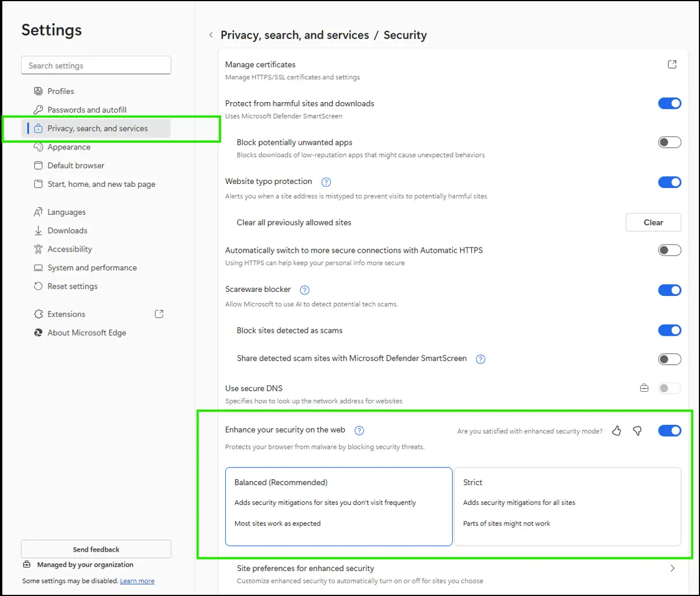Open Reset settings section
700x596 pixels.
click(x=96, y=287)
